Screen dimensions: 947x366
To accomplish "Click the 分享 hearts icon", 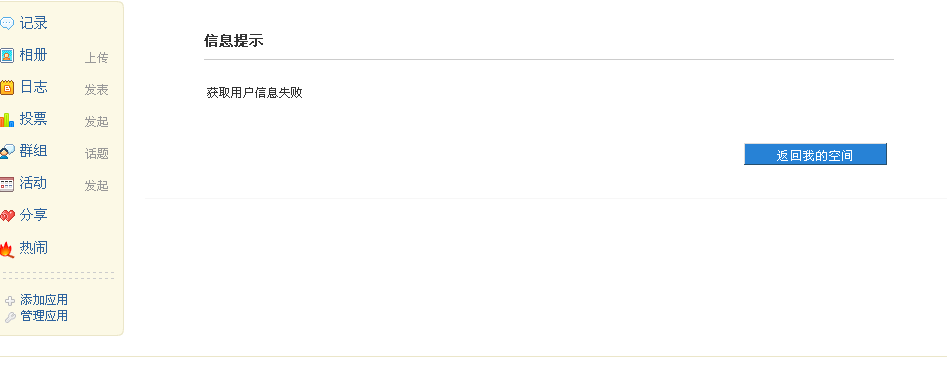I will click(x=7, y=216).
